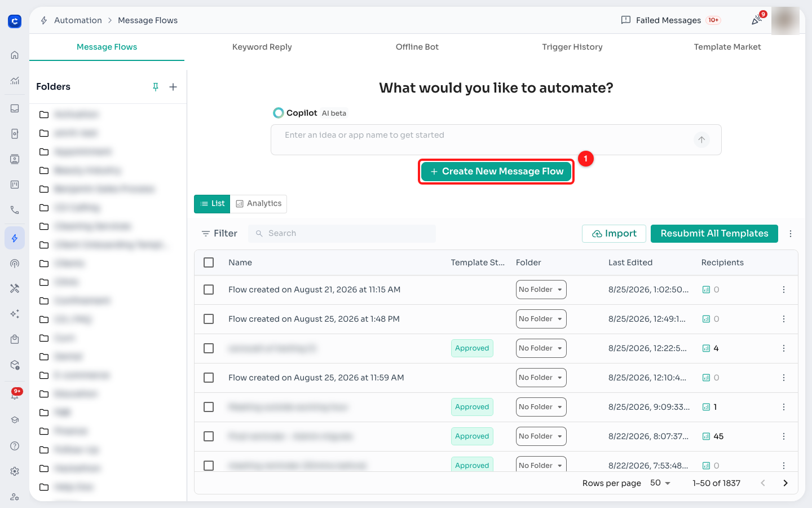Click the graduation cap academy icon

click(15, 420)
